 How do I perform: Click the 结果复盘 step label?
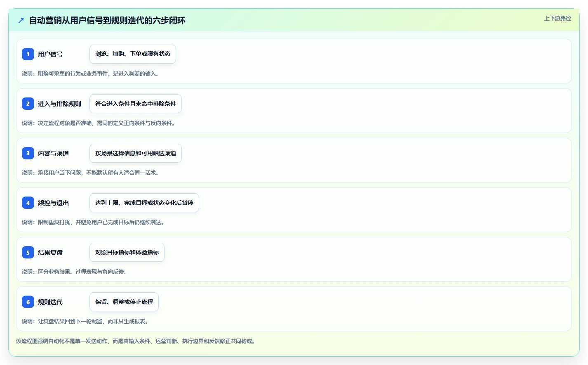[50, 252]
